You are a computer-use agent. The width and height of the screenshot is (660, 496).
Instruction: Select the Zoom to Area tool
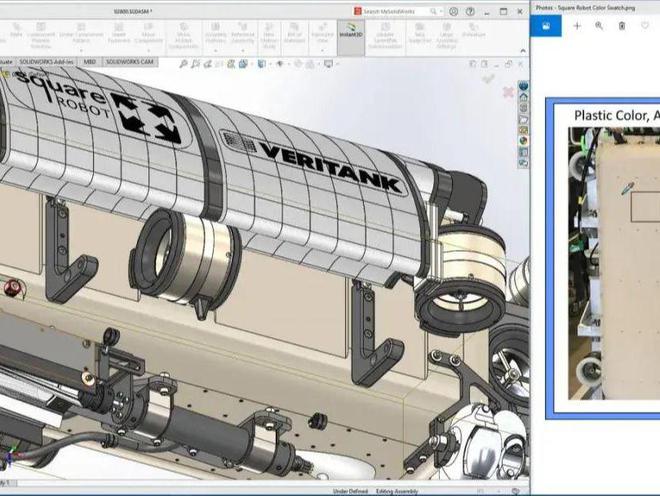click(195, 64)
